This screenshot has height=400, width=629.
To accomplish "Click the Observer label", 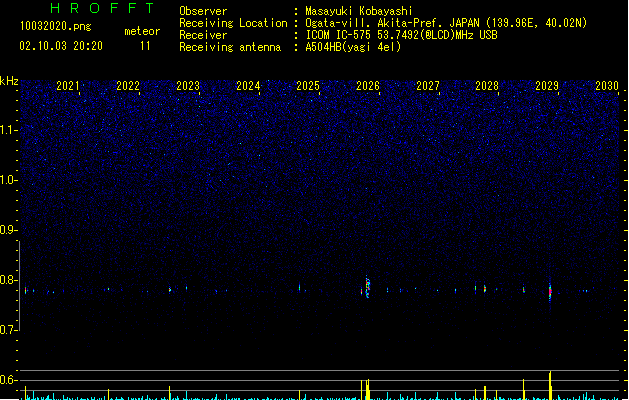I will tap(203, 11).
